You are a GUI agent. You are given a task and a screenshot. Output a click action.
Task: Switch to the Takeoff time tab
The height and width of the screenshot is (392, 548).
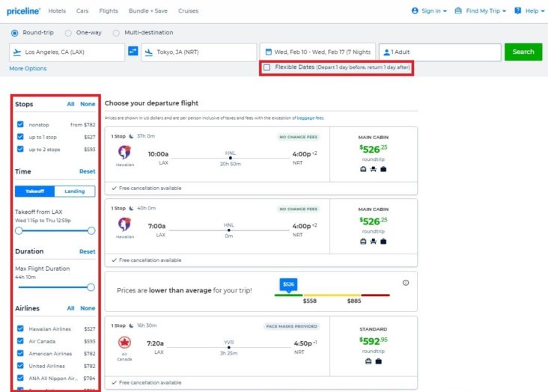[34, 191]
